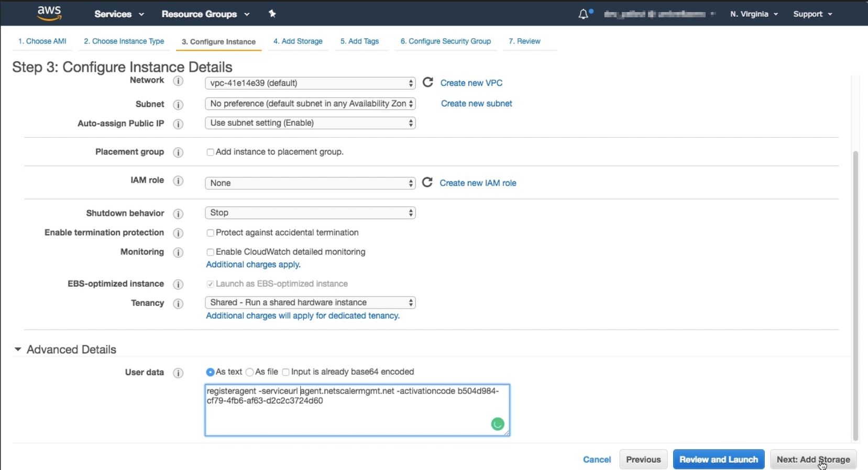
Task: Select the As file radio button
Action: pos(250,372)
